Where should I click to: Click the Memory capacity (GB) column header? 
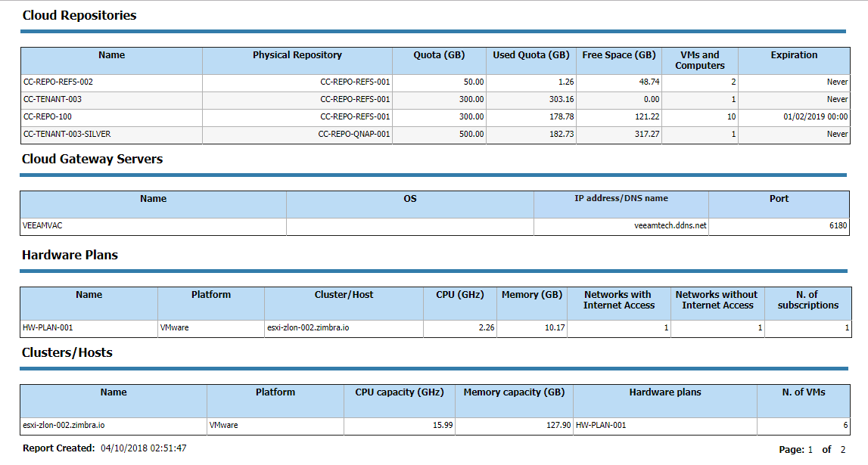click(x=514, y=392)
